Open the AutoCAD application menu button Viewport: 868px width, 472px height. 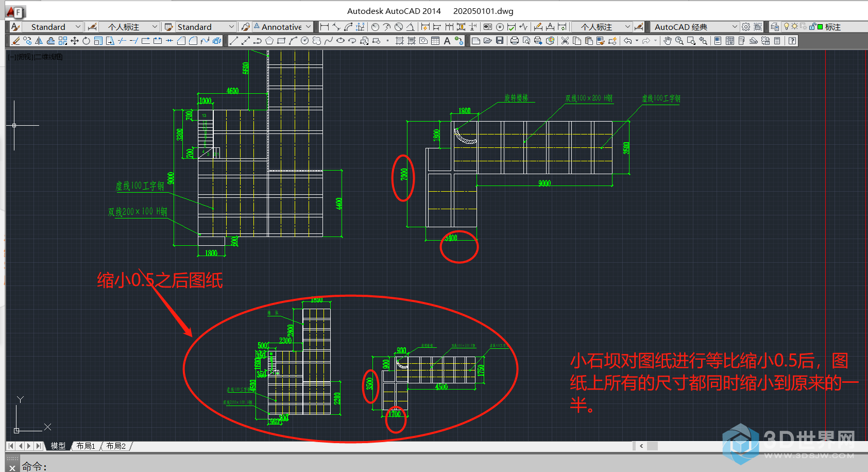point(16,11)
